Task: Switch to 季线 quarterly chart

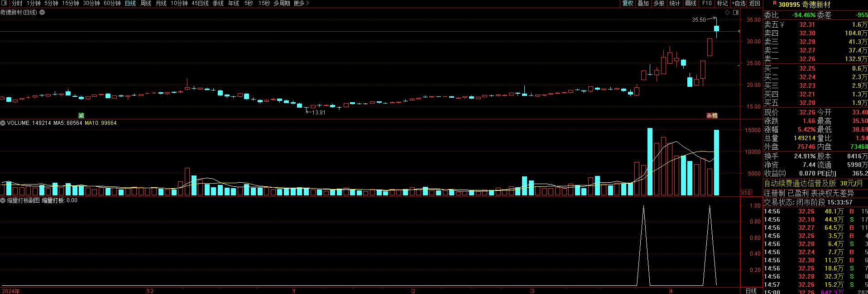Action: [x=218, y=3]
